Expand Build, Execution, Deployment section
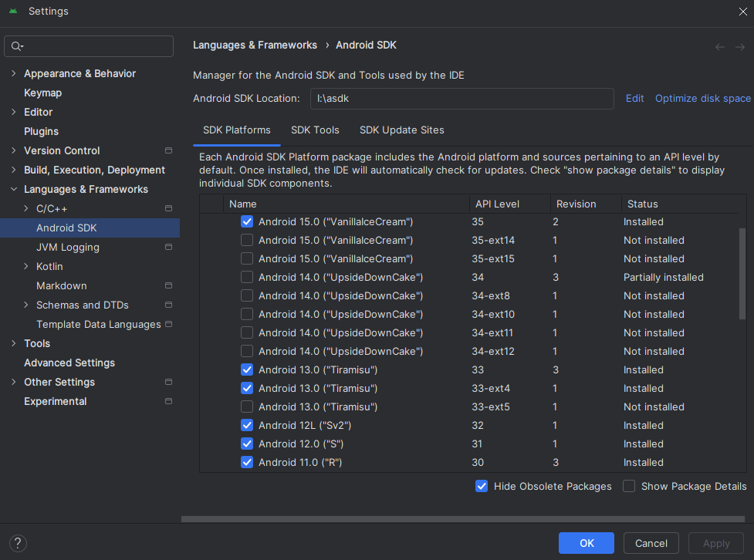 (x=13, y=170)
